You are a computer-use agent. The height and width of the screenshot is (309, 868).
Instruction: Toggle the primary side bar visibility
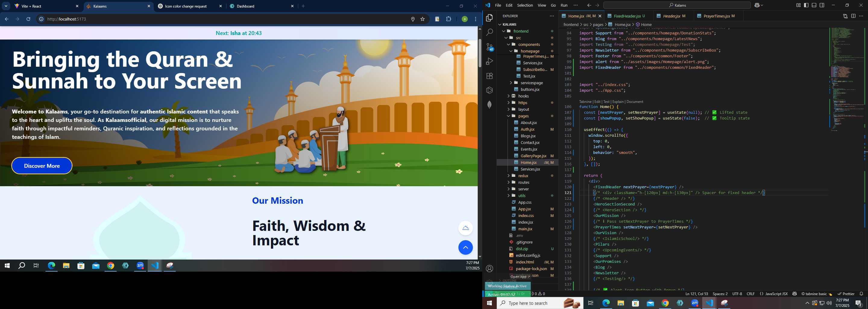coord(806,5)
